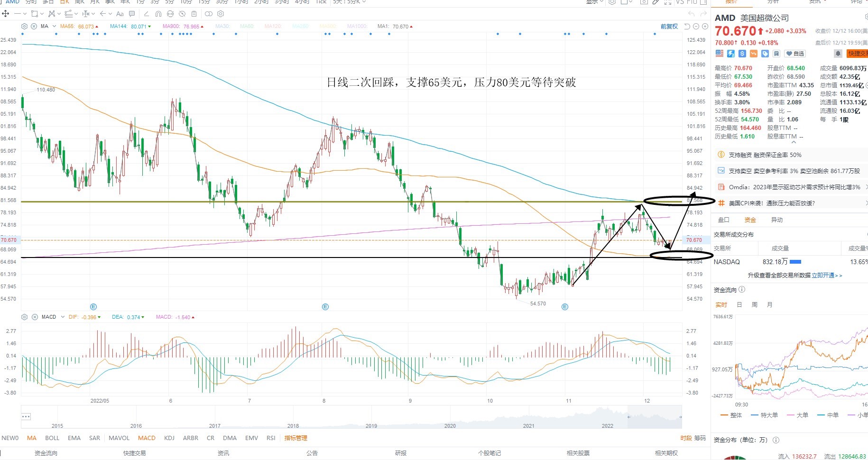Toggle the MA55 moving average line
The image size is (868, 460).
79,27
